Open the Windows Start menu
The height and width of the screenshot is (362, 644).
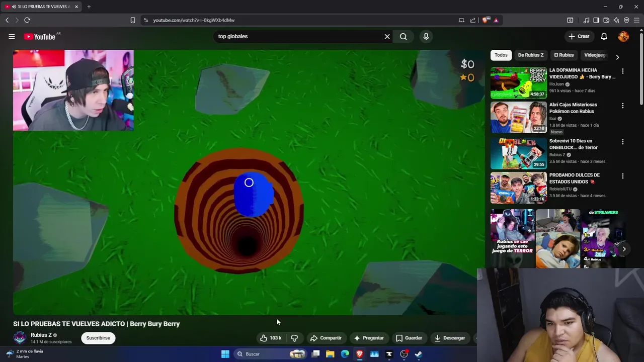225,354
